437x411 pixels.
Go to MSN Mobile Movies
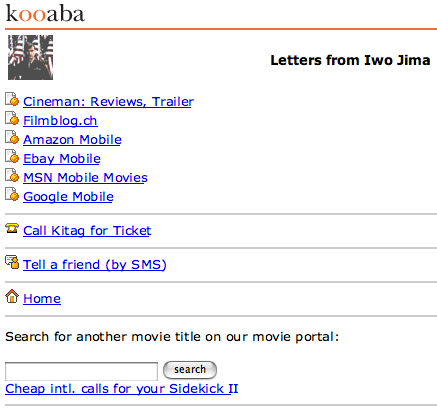pyautogui.click(x=85, y=177)
